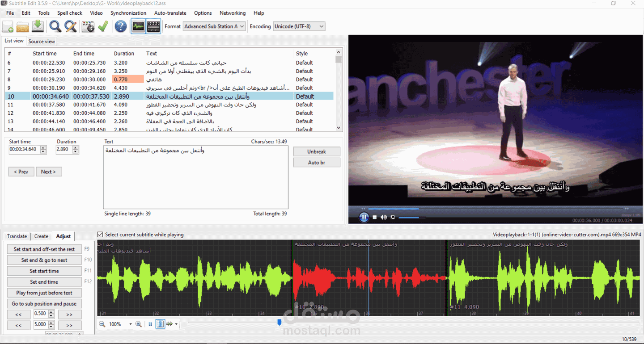Screen dimensions: 644x344
Task: Create a new subtitle file
Action: [x=7, y=26]
